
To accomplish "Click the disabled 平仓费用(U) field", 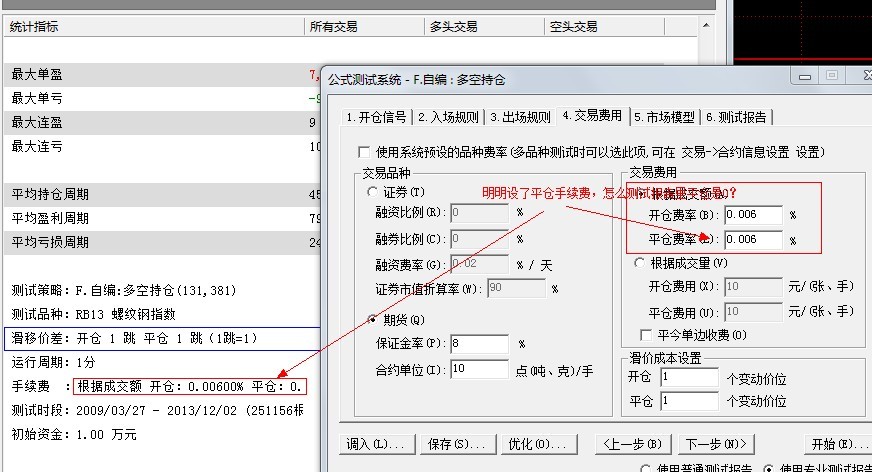I will pos(754,312).
